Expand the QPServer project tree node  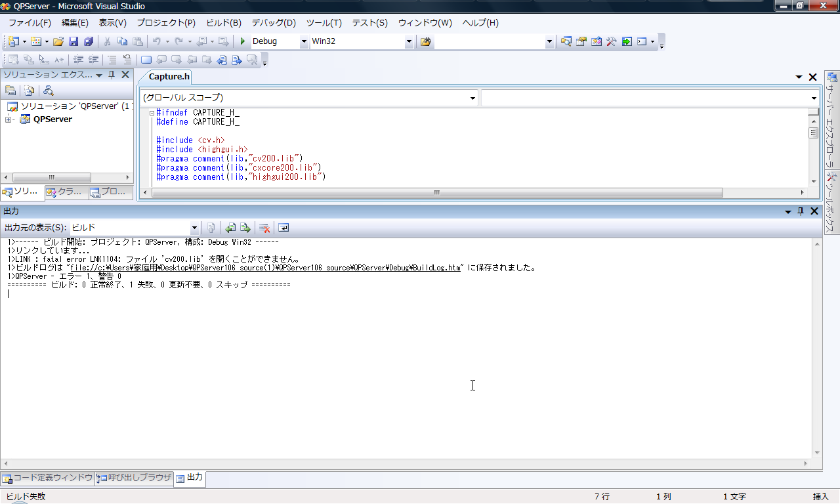pyautogui.click(x=8, y=119)
